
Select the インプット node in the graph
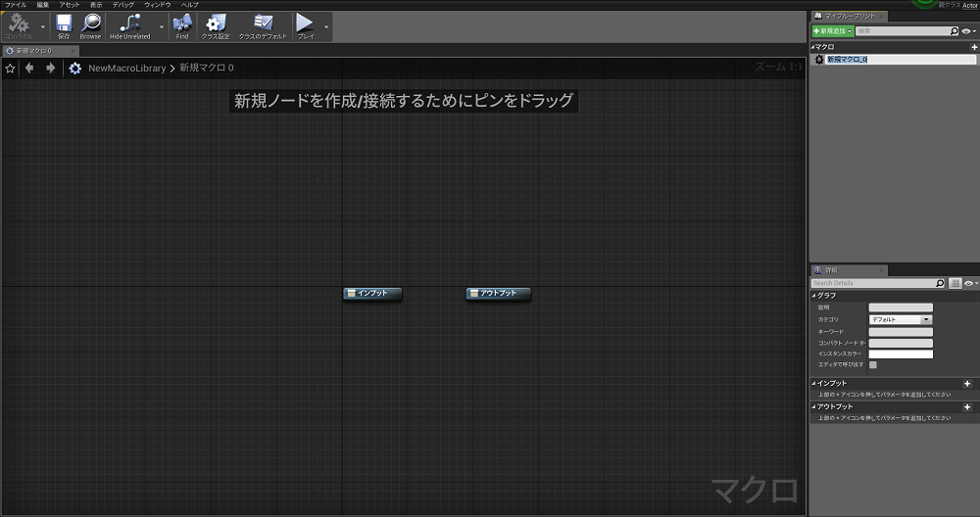[x=372, y=294]
